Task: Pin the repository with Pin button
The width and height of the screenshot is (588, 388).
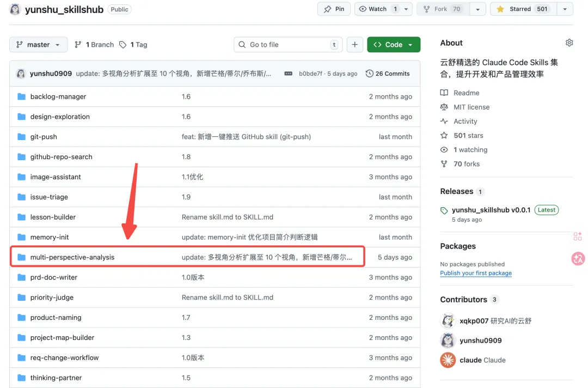Action: [334, 9]
